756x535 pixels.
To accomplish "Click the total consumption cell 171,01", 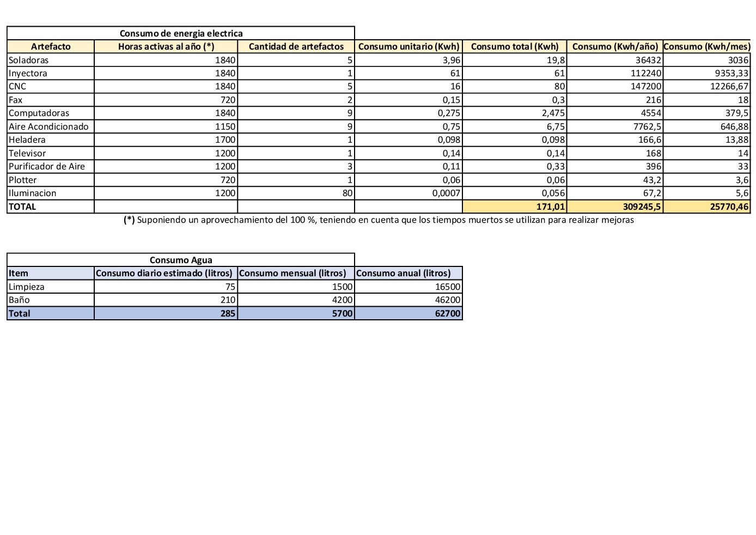I will click(515, 206).
